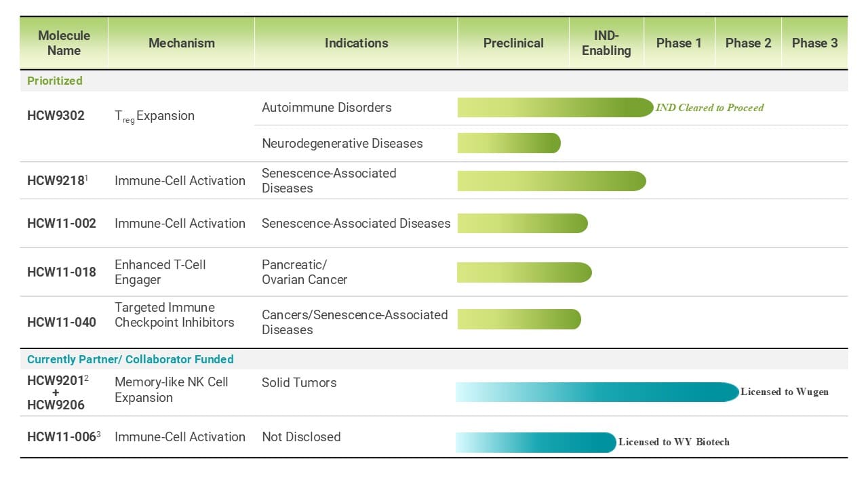Click Immune-Cell Activation in HCW11-002 row

[180, 223]
